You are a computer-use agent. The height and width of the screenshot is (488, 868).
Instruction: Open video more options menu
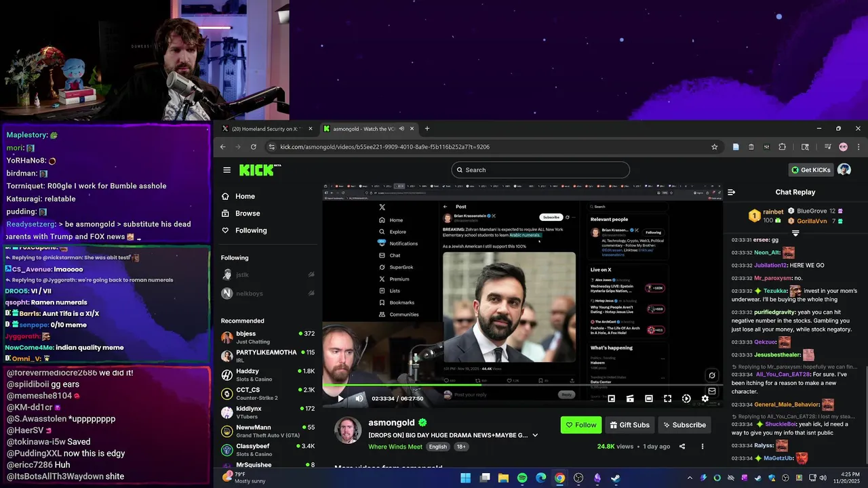pos(703,447)
